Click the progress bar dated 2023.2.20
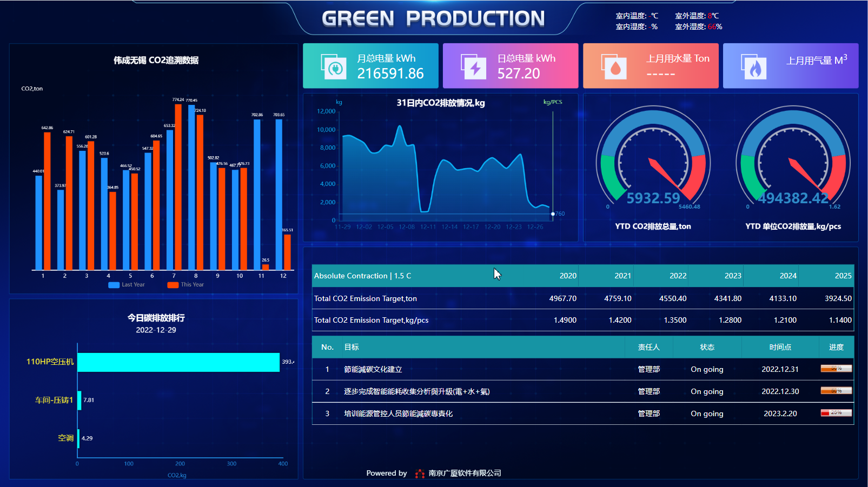 (836, 413)
